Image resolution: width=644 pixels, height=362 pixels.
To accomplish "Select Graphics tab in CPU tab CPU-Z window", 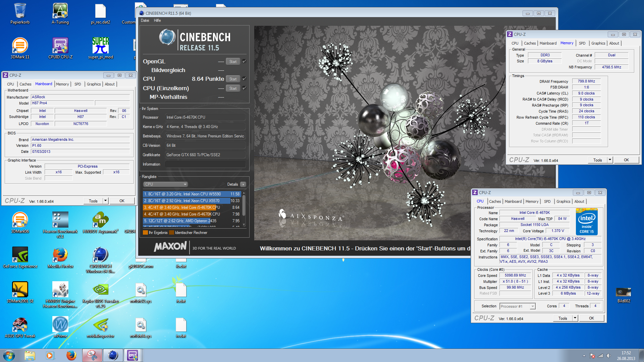I will [x=563, y=201].
